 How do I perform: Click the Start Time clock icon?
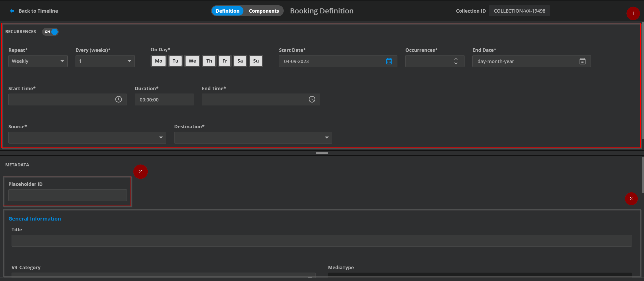coord(118,99)
